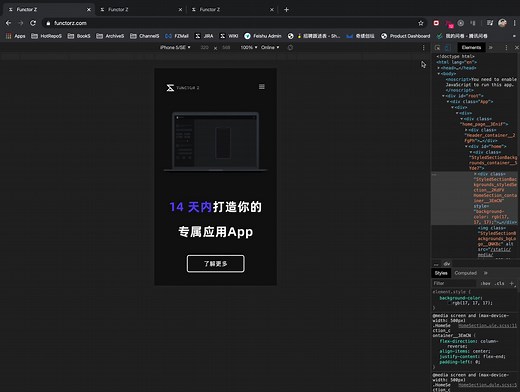
Task: Bookmark this page with the star icon
Action: [x=421, y=23]
